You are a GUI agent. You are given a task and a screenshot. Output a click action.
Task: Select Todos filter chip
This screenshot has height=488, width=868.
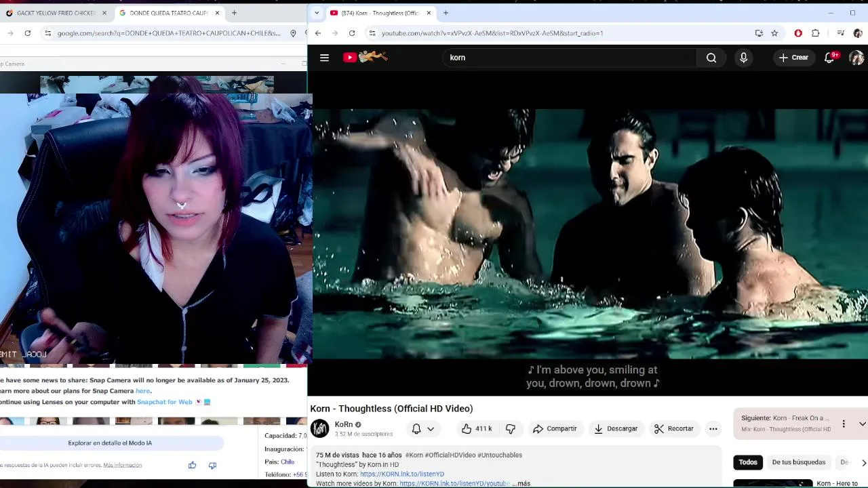748,462
